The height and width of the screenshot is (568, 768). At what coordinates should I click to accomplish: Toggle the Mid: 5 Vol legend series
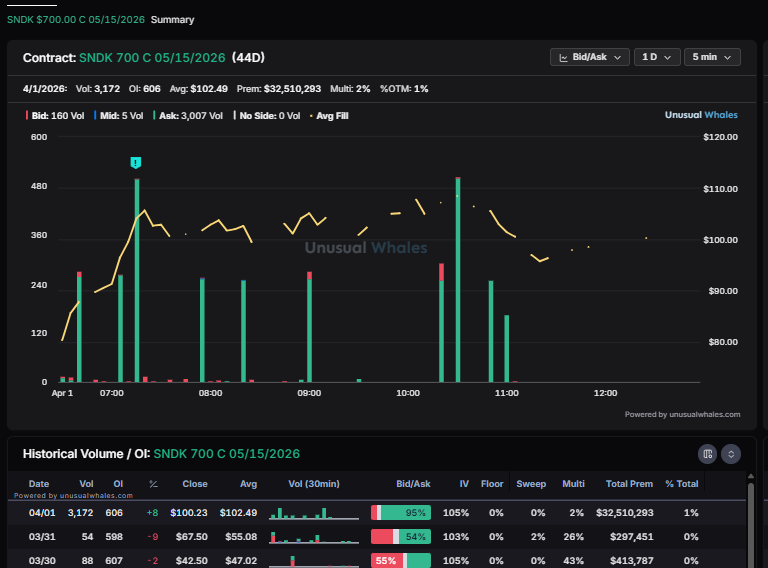(x=119, y=116)
